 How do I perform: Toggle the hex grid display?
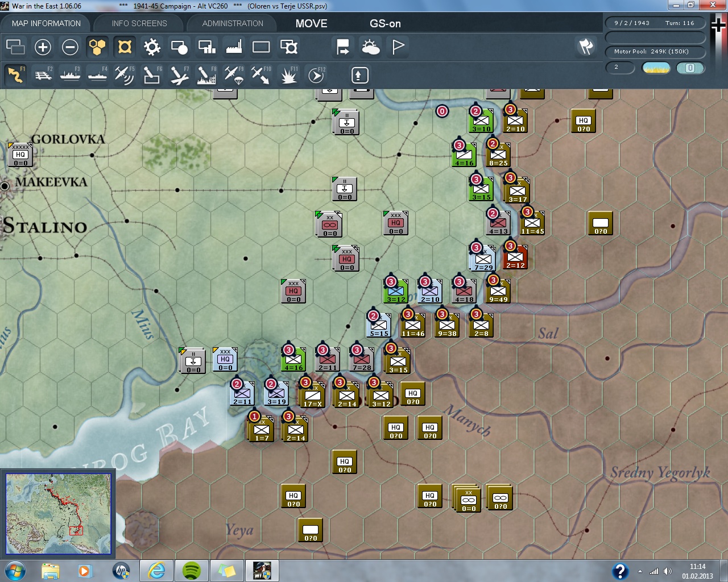[97, 47]
